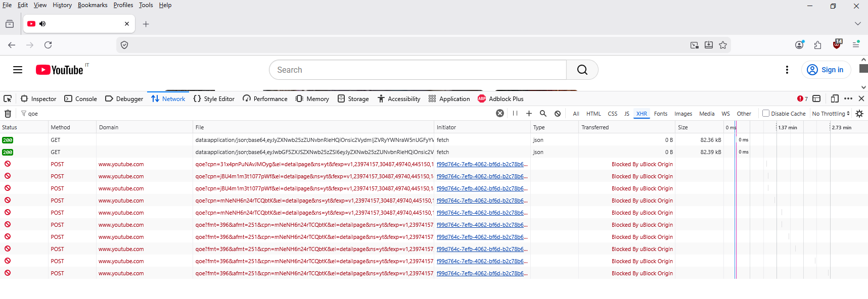
Task: Open the Bookmarks menu
Action: tap(93, 5)
